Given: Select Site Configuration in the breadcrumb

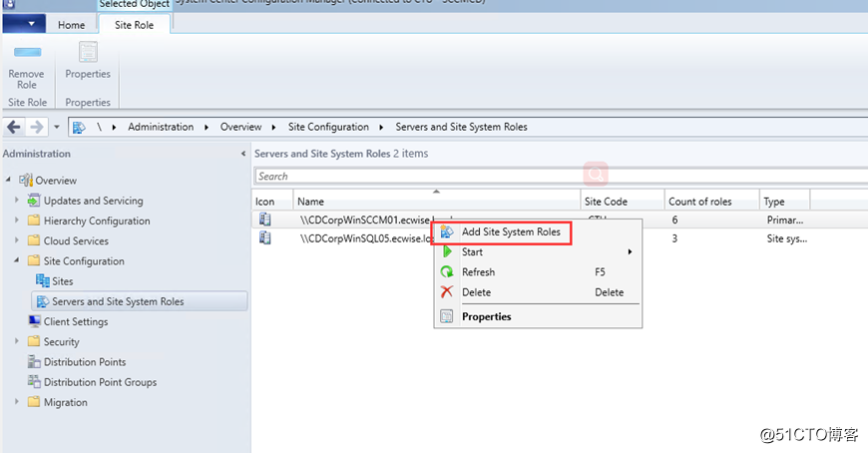Looking at the screenshot, I should (328, 127).
